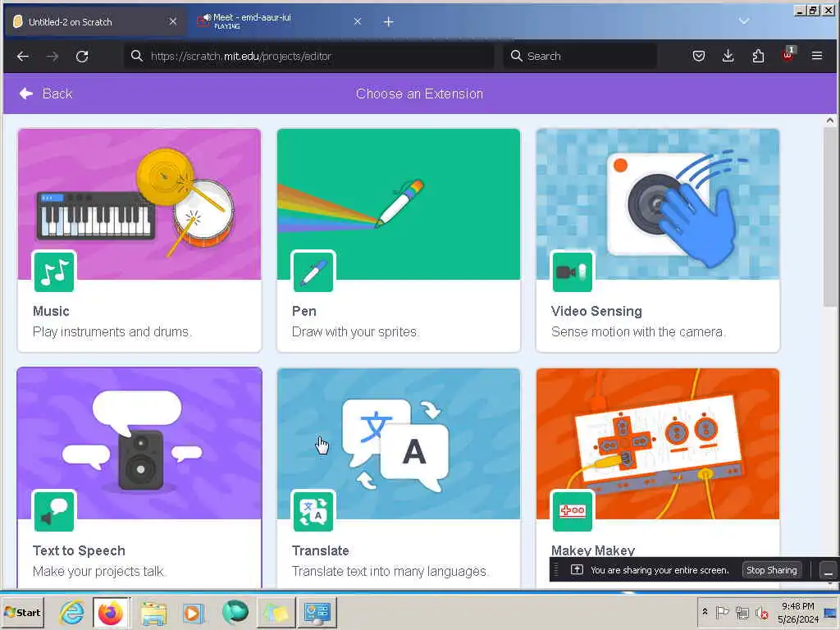Click 'Play instruments and drums.' description
This screenshot has width=840, height=630.
[x=112, y=332]
